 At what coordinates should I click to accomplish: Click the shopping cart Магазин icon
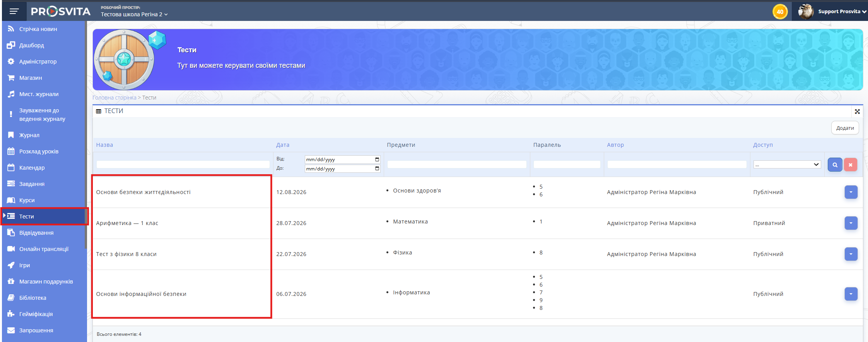[11, 77]
